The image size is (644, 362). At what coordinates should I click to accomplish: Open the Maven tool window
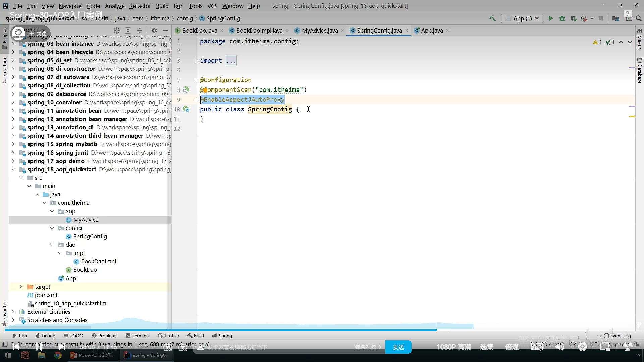tap(640, 40)
